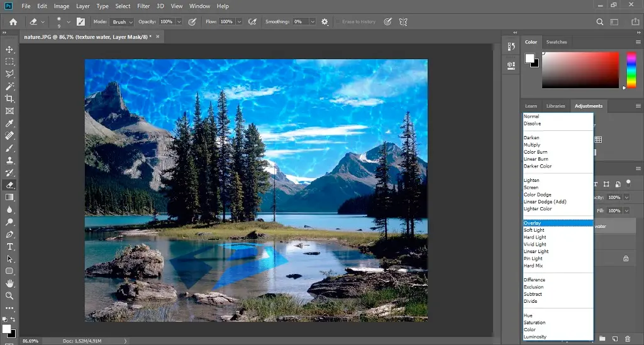644x345 pixels.
Task: Toggle the brush settings panel
Action: (x=81, y=22)
